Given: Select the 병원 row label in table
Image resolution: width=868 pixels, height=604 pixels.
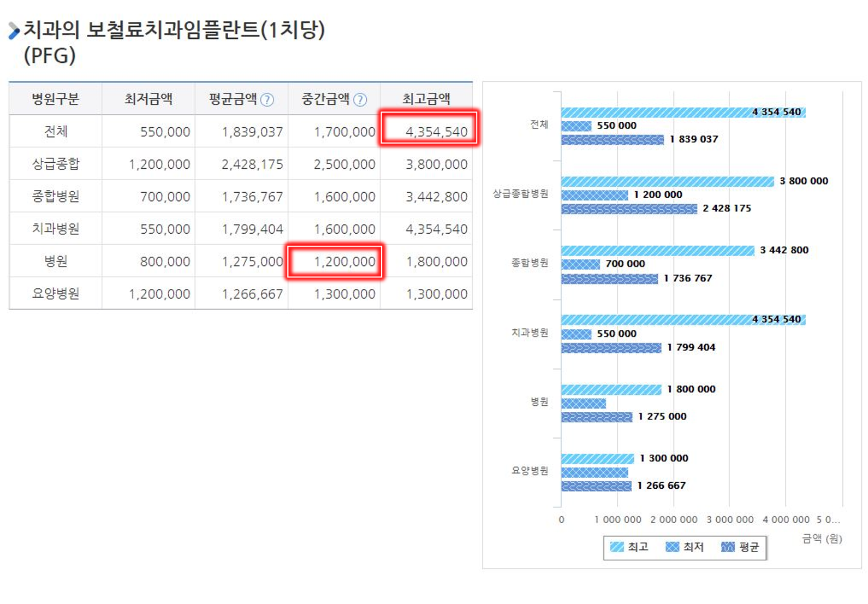Looking at the screenshot, I should click(55, 261).
